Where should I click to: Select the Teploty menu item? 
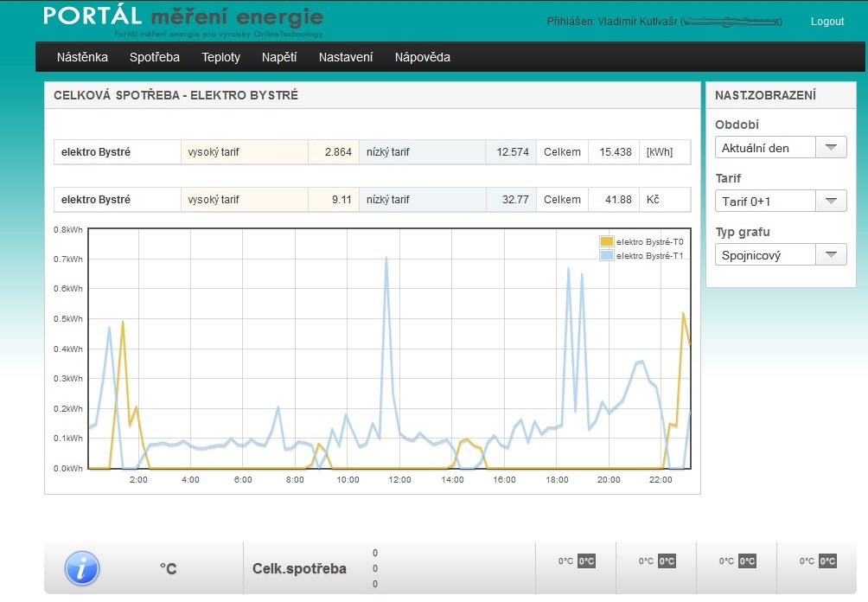click(220, 58)
